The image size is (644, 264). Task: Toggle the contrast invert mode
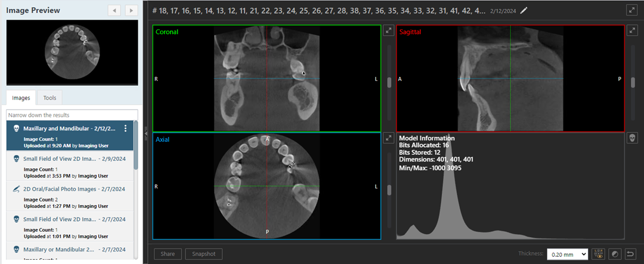point(615,254)
